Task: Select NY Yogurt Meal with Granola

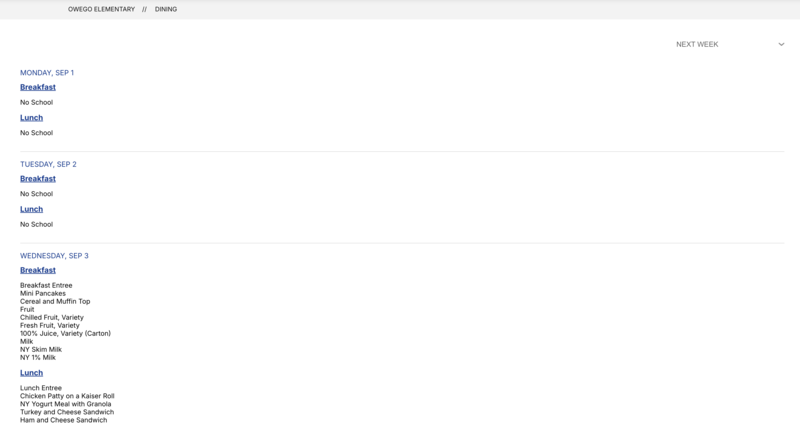Action: pyautogui.click(x=67, y=404)
